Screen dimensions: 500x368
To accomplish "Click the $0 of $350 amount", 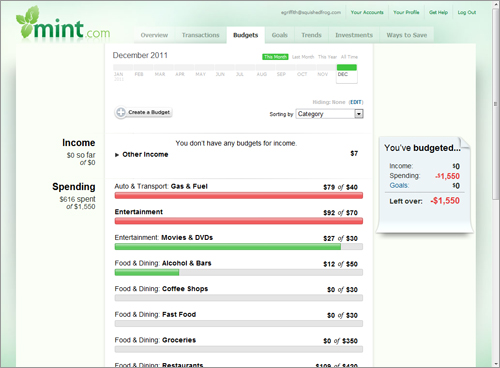I will pos(340,341).
